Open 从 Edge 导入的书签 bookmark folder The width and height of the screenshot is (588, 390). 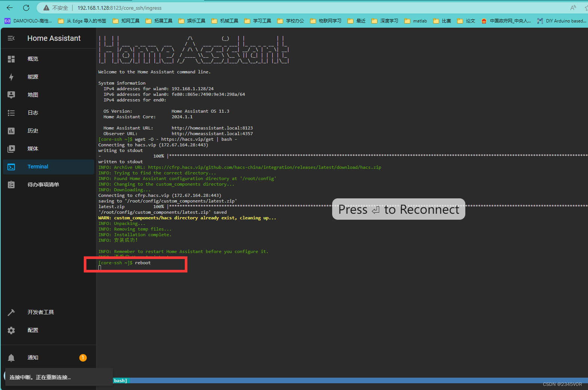(82, 21)
